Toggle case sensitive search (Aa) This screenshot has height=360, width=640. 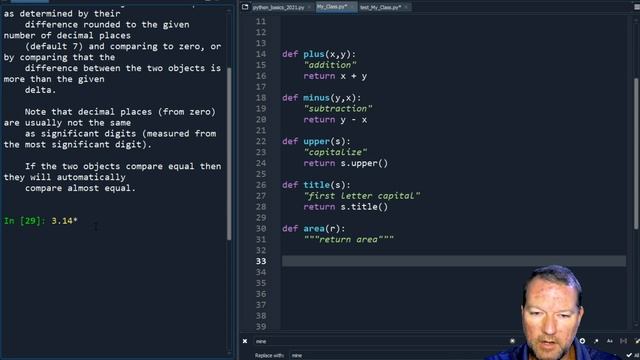click(610, 341)
